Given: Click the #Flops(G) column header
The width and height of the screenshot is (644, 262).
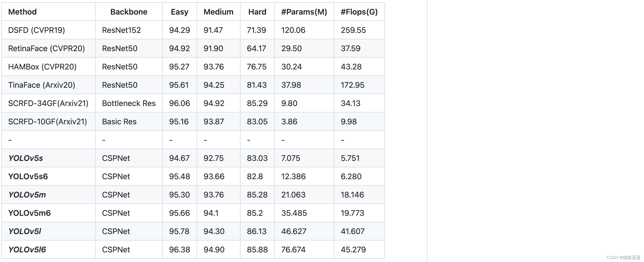Looking at the screenshot, I should (x=359, y=12).
